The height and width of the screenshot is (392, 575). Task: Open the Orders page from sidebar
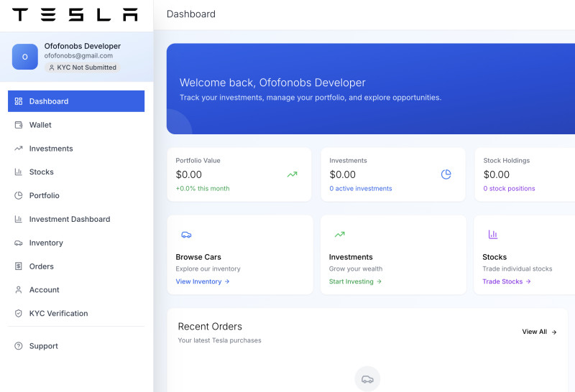point(41,266)
